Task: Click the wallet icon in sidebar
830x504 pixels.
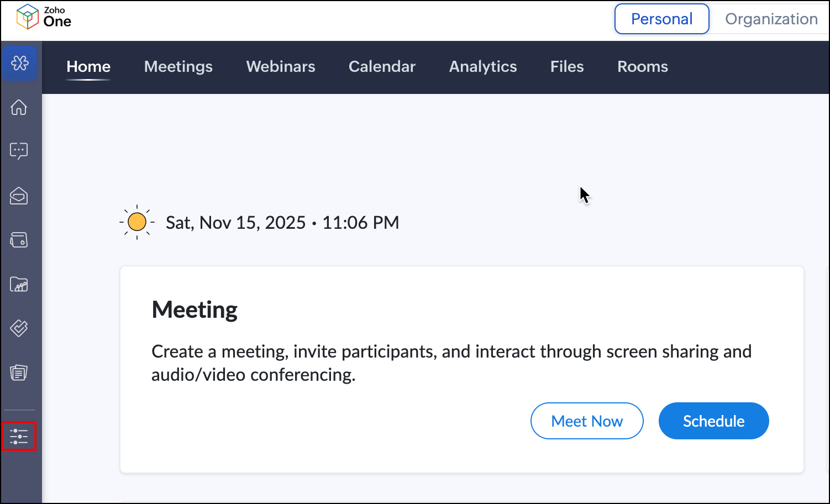Action: tap(19, 240)
